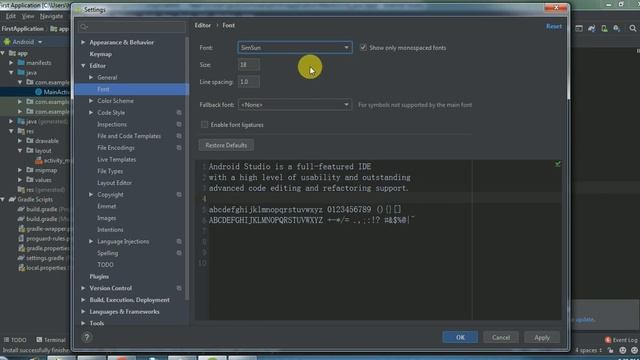The width and height of the screenshot is (640, 360).
Task: Click the Android robot icon in project view
Action: pos(7,42)
